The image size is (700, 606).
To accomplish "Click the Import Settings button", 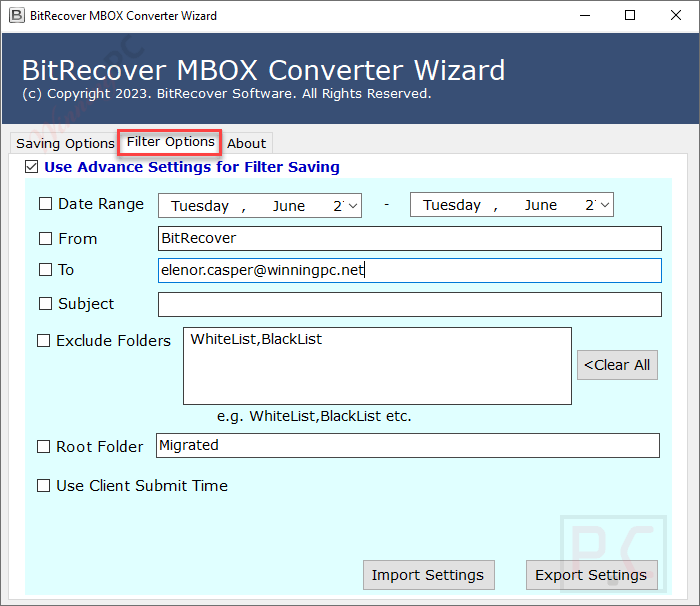I will (x=428, y=575).
